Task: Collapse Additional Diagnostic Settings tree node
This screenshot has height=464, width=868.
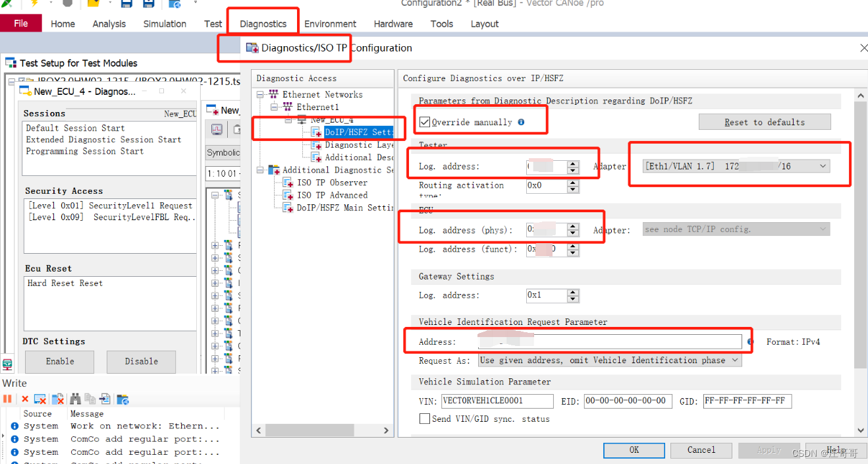Action: pyautogui.click(x=261, y=170)
